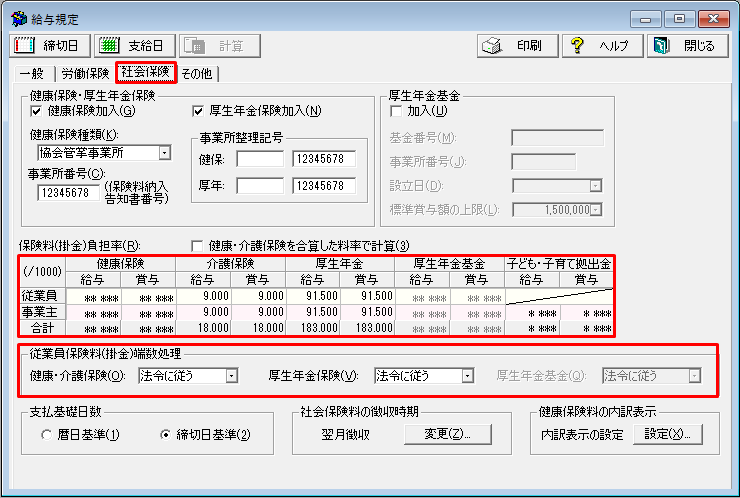Click the 支給日 green calendar button
This screenshot has width=740, height=498.
coord(136,45)
